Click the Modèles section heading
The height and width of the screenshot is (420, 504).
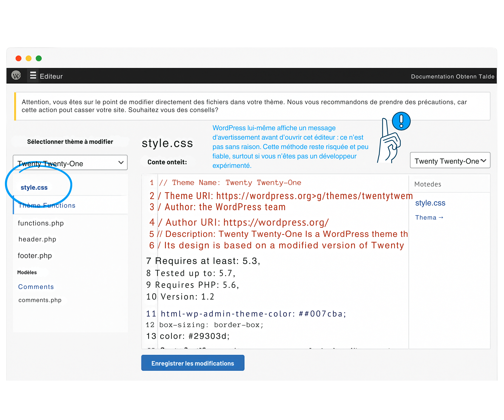(27, 273)
